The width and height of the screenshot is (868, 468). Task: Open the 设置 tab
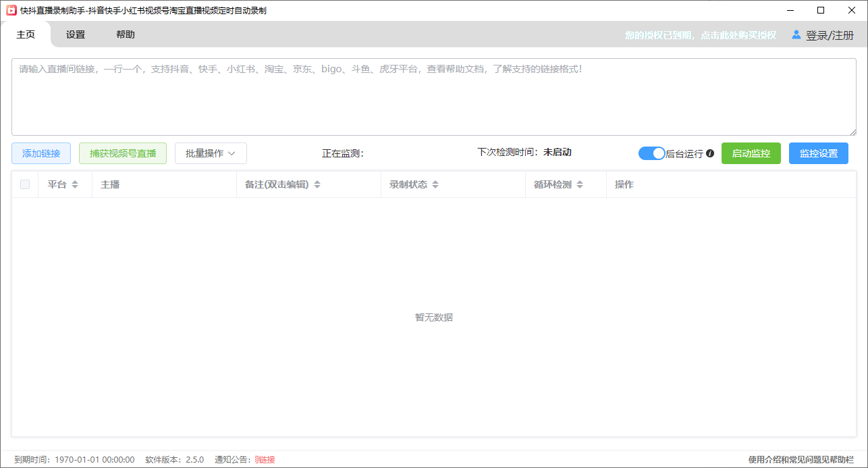coord(76,34)
